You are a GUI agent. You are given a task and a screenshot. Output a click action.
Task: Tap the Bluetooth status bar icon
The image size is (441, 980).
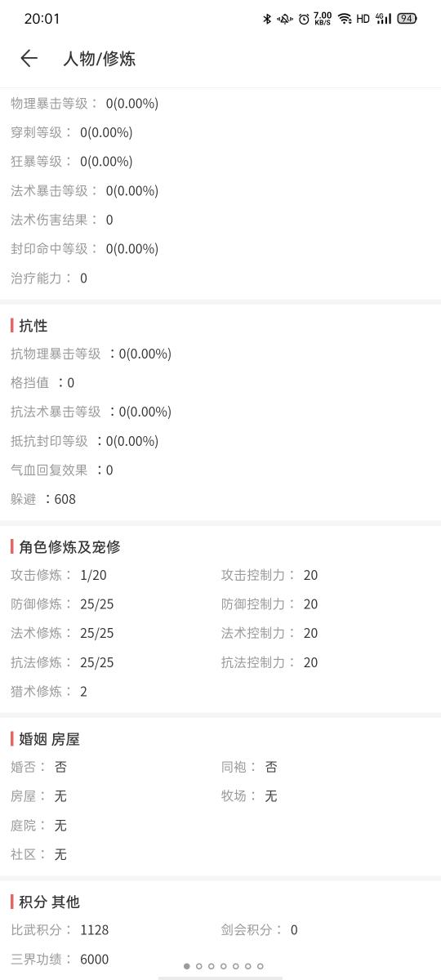(266, 19)
